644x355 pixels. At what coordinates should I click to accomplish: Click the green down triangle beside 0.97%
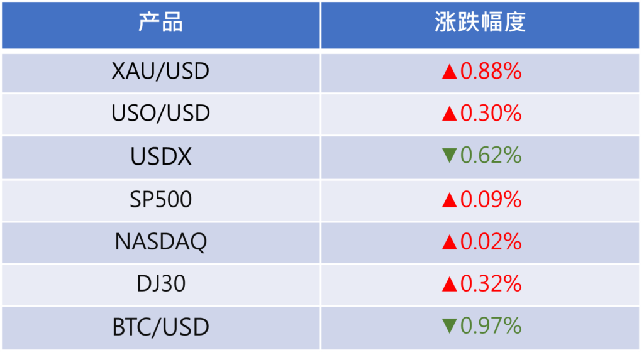449,326
